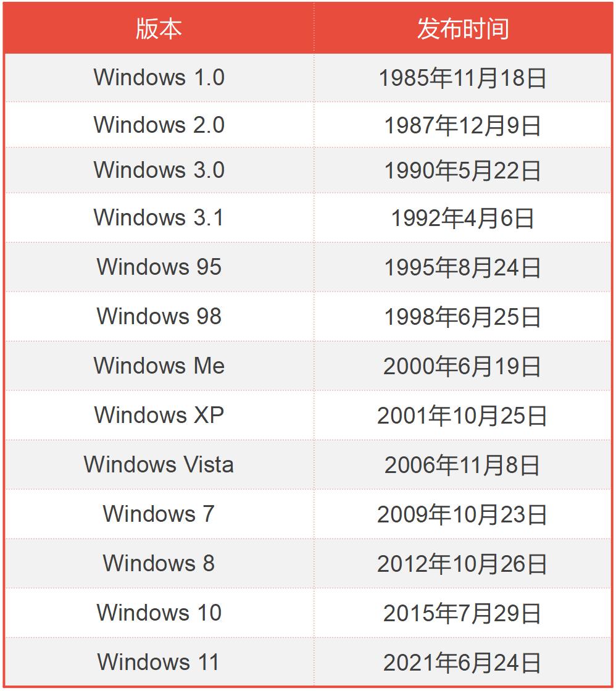Select the Windows 11 cell

[159, 662]
